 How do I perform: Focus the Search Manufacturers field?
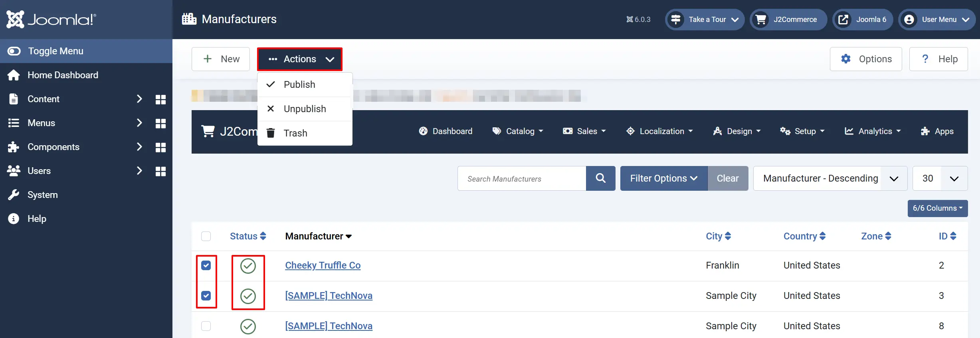pyautogui.click(x=522, y=178)
